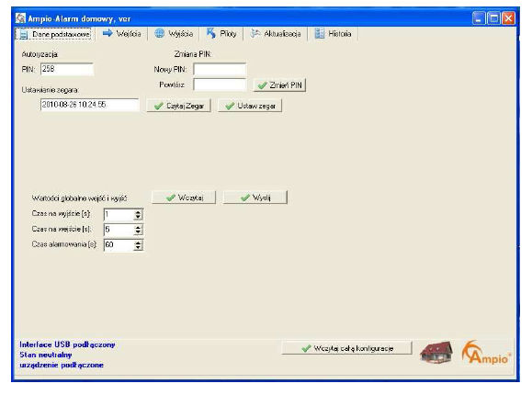Click the Wyślij button
This screenshot has width=532, height=395.
255,197
